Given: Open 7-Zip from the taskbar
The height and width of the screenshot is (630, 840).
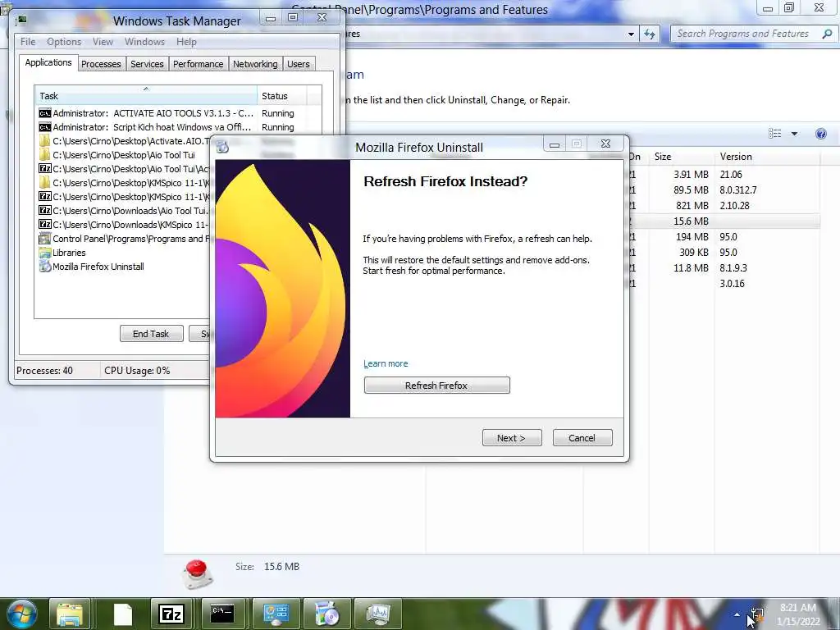Looking at the screenshot, I should tap(172, 614).
